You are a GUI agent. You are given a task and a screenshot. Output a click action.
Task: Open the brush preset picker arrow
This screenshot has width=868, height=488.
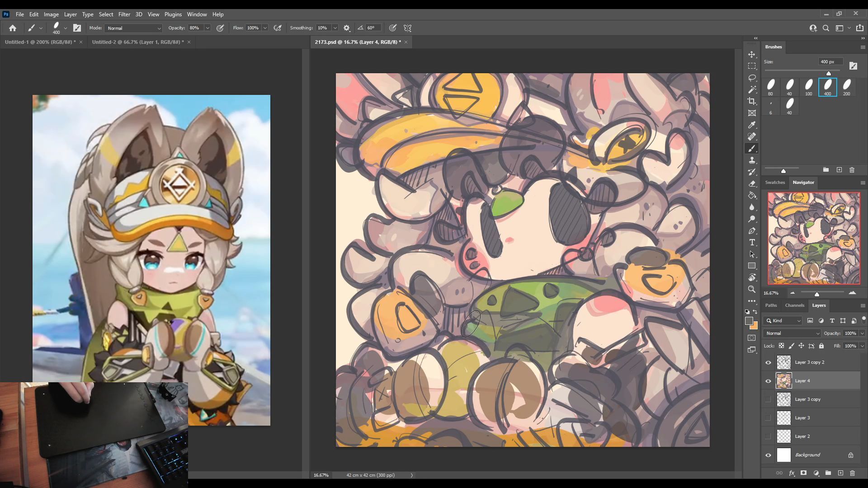[66, 28]
